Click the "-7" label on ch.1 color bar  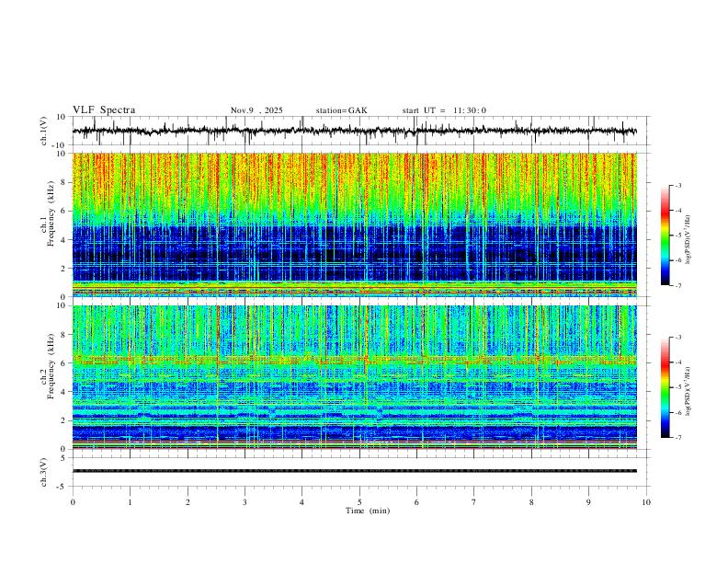coord(678,285)
